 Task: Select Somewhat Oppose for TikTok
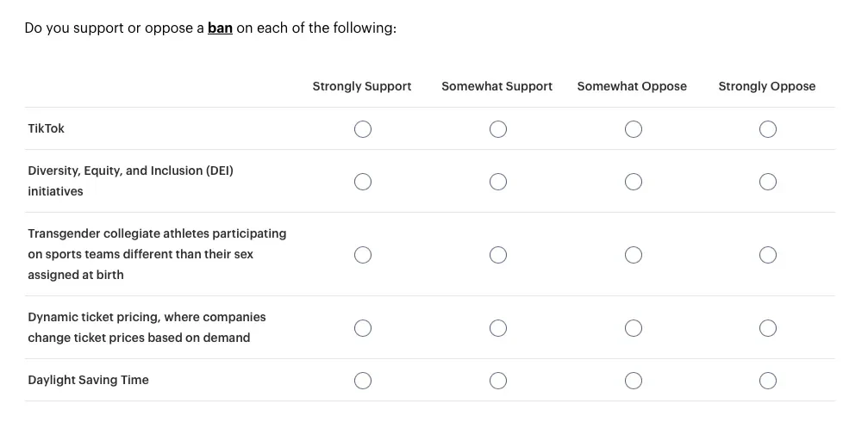(x=634, y=129)
